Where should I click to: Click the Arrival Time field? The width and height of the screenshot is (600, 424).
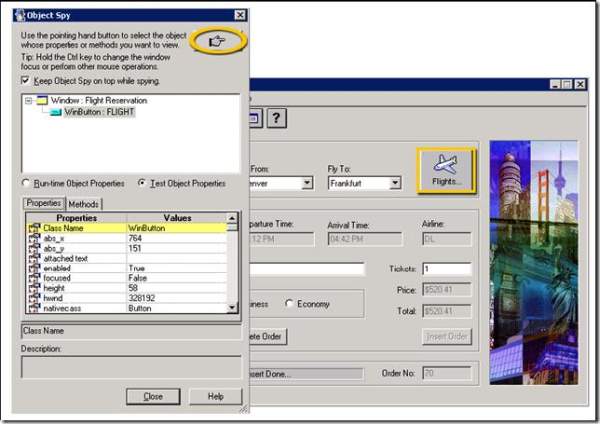pos(365,239)
